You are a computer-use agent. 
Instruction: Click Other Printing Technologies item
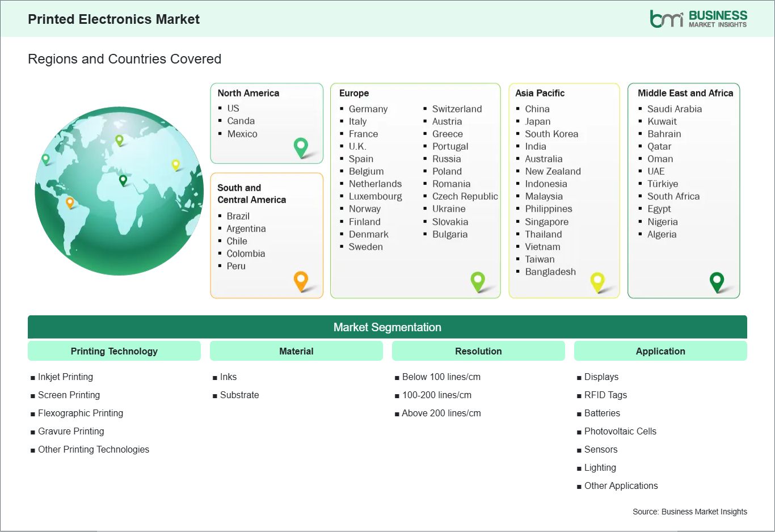click(94, 449)
